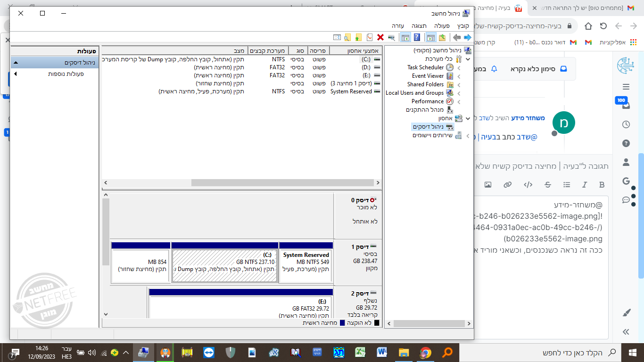644x362 pixels.
Task: Click the list icon in forum editor
Action: [567, 185]
